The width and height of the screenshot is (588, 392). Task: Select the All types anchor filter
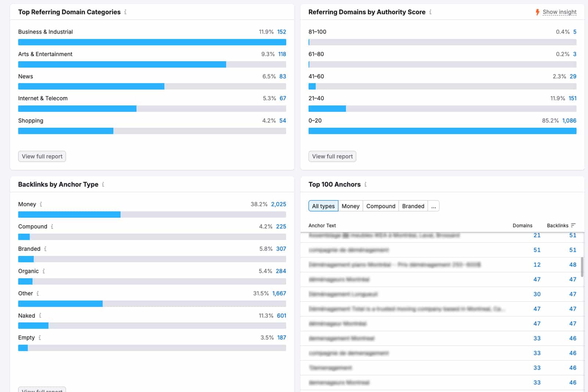[323, 206]
